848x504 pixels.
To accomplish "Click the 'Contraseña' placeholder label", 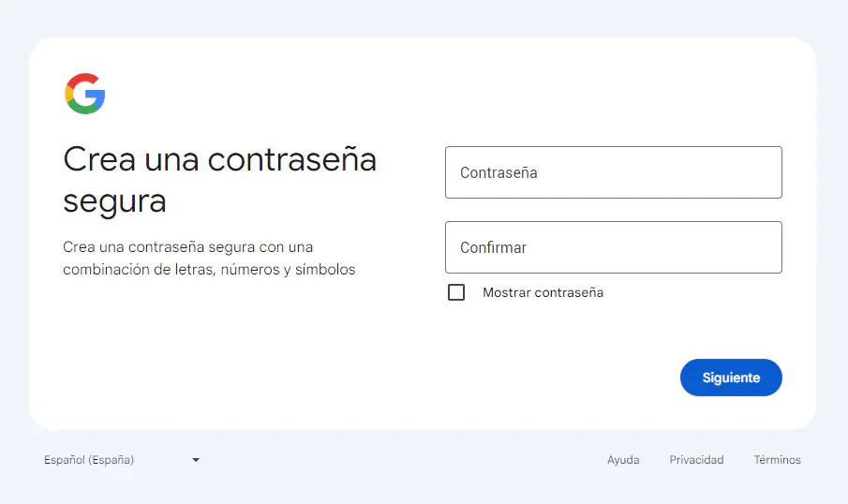I will tap(498, 172).
